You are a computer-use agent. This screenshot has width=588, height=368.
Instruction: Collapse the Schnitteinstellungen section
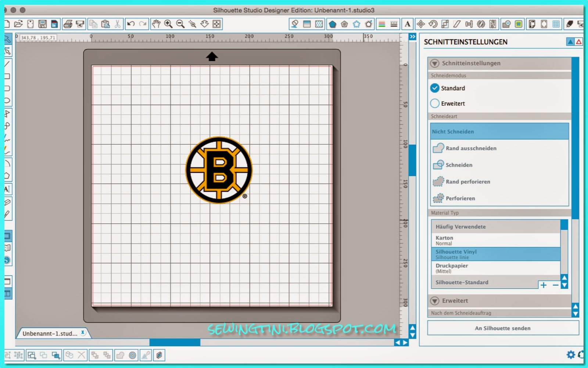coord(435,63)
